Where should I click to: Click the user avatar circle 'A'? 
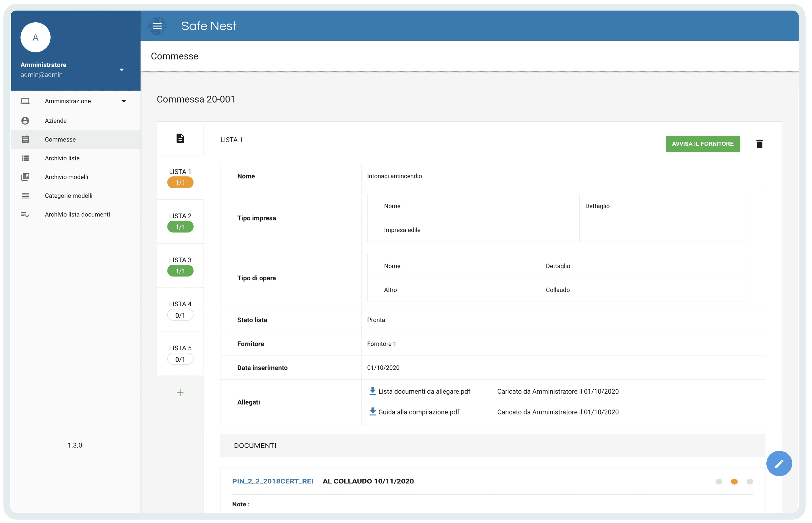(x=35, y=37)
